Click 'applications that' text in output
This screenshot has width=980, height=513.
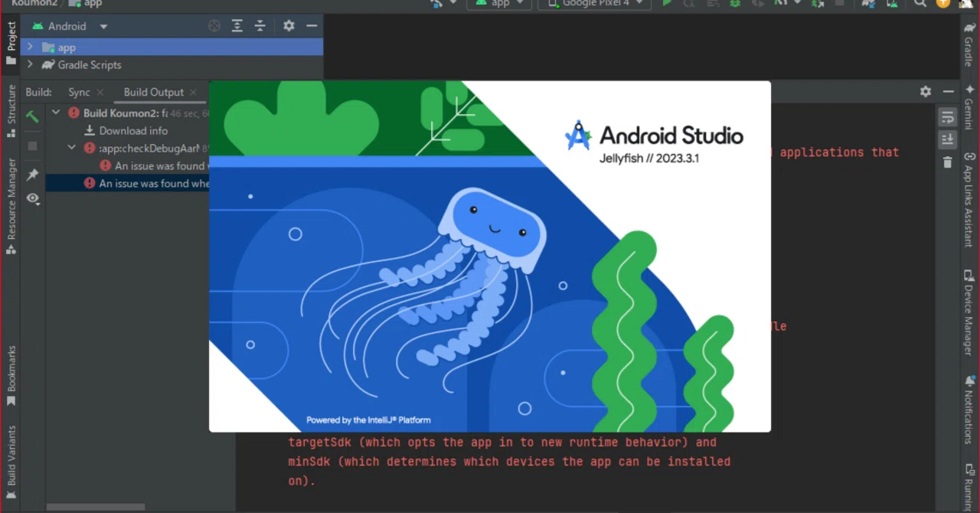click(x=839, y=152)
